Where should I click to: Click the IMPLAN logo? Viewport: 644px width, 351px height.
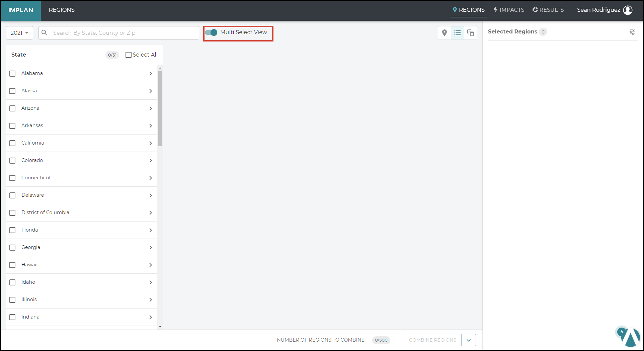click(21, 10)
